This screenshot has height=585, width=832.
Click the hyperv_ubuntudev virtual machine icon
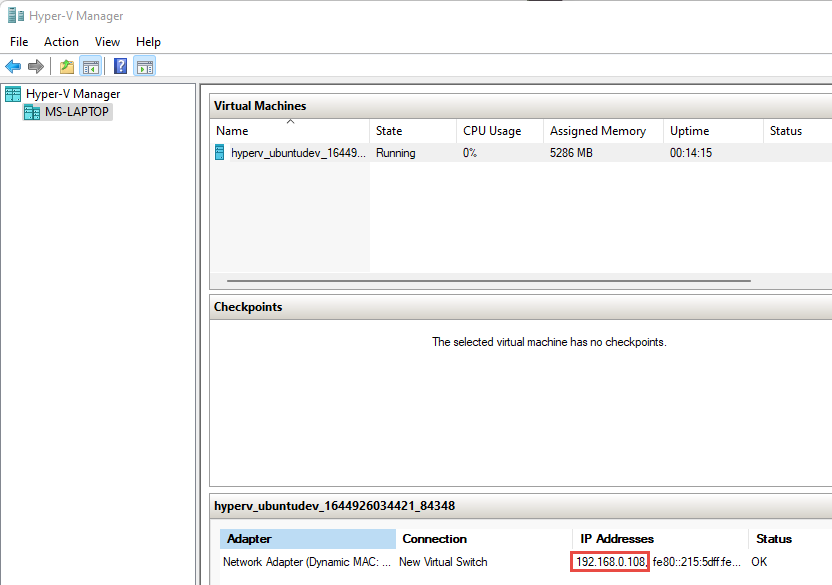pyautogui.click(x=220, y=153)
